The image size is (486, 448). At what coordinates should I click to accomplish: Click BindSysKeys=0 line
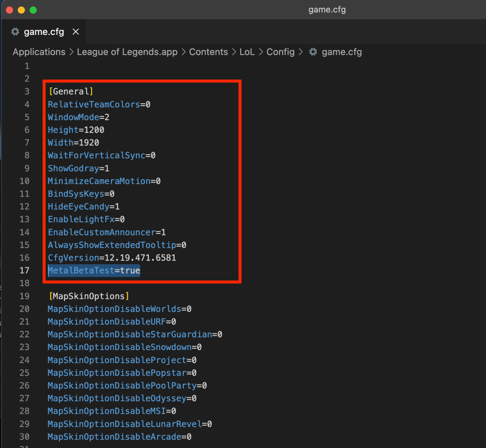click(x=81, y=194)
